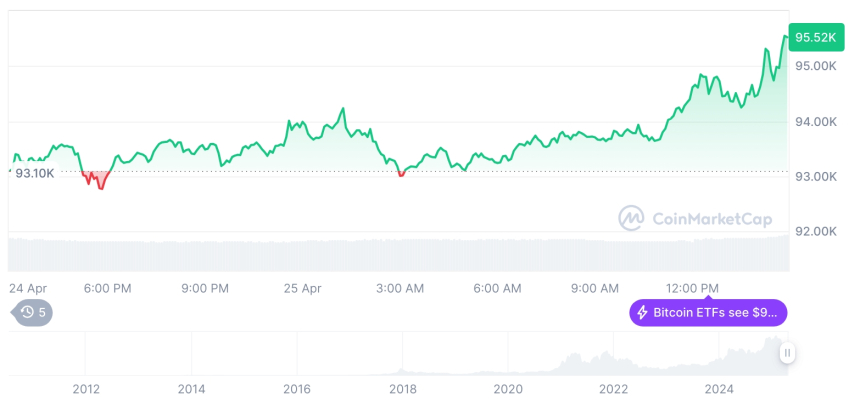
Task: Open the Bitcoin ETFs news event marker
Action: tap(708, 313)
